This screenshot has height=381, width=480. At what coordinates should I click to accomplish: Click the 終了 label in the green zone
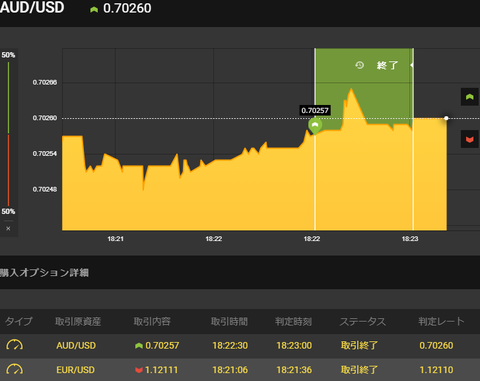pos(387,65)
